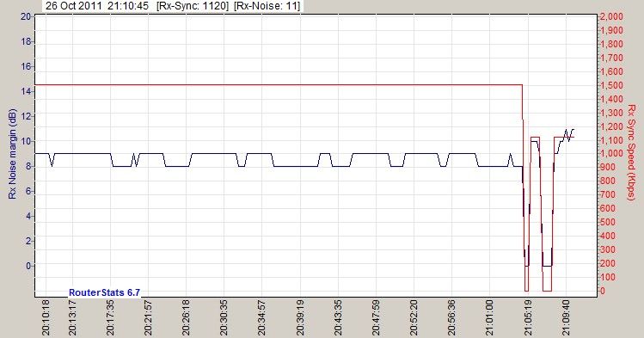Select the 20:39:19 time label
This screenshot has height=338, width=644.
tap(300, 317)
